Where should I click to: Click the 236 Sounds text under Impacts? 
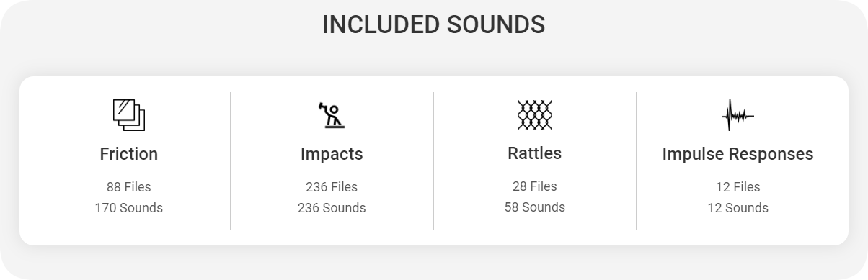pyautogui.click(x=332, y=208)
